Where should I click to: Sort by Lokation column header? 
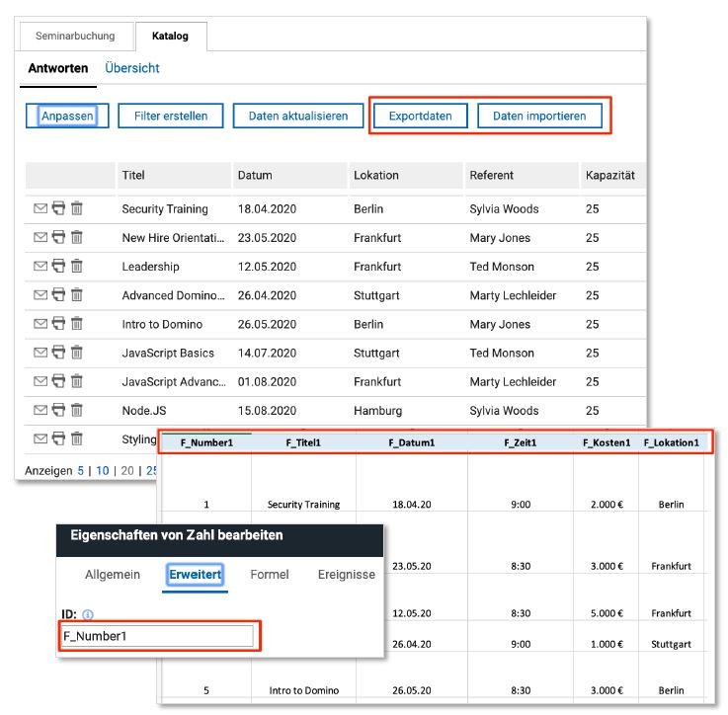pyautogui.click(x=406, y=175)
